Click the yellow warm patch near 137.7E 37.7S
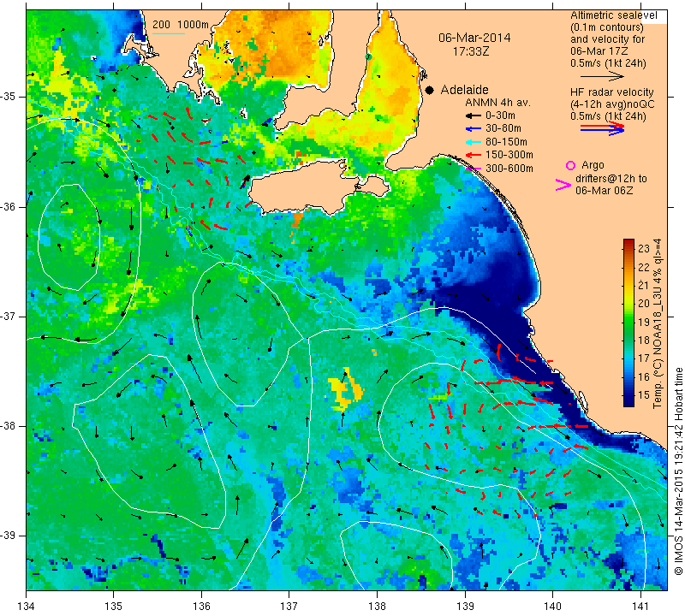 pos(345,390)
